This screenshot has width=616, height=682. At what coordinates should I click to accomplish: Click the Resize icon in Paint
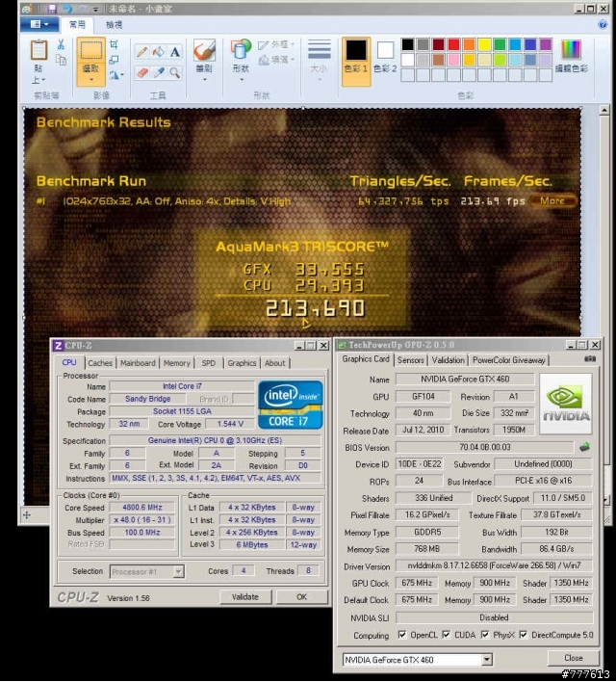[114, 60]
